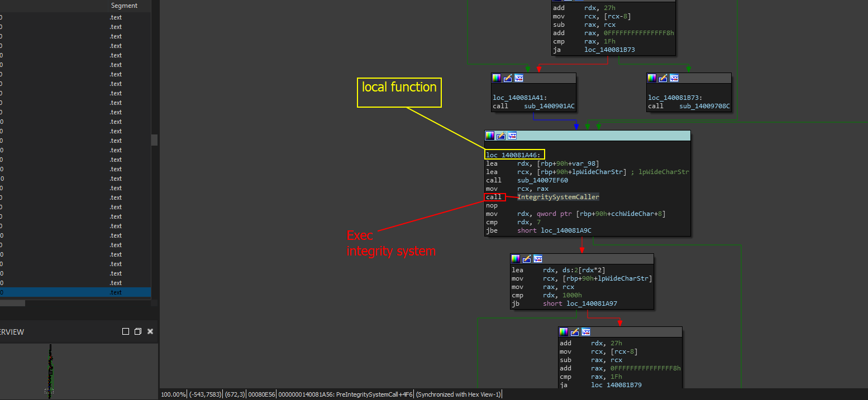The height and width of the screenshot is (400, 868).
Task: Click the Segment column header
Action: point(124,6)
